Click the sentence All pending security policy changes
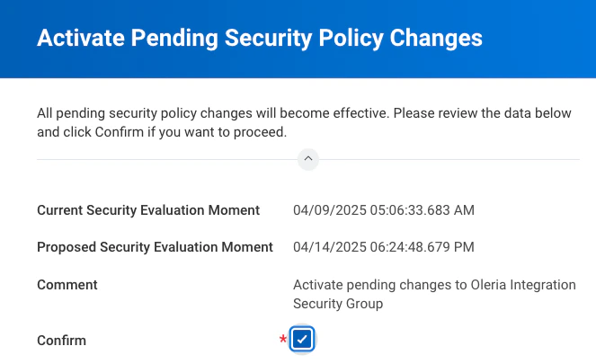 coord(145,113)
